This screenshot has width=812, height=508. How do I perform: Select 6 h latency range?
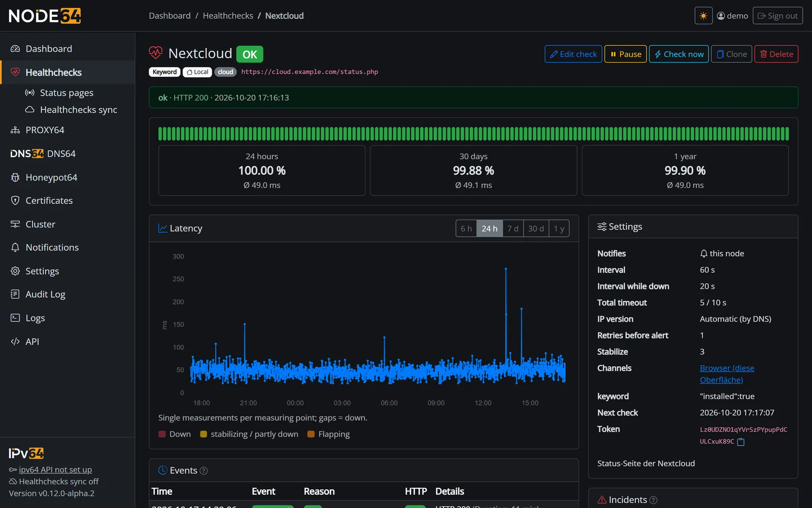[466, 229]
